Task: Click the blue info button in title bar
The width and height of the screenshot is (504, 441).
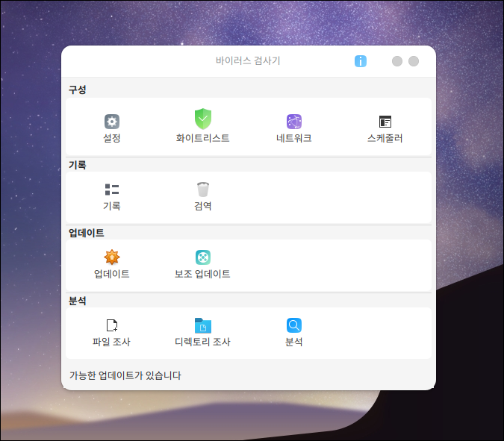Action: coord(361,61)
